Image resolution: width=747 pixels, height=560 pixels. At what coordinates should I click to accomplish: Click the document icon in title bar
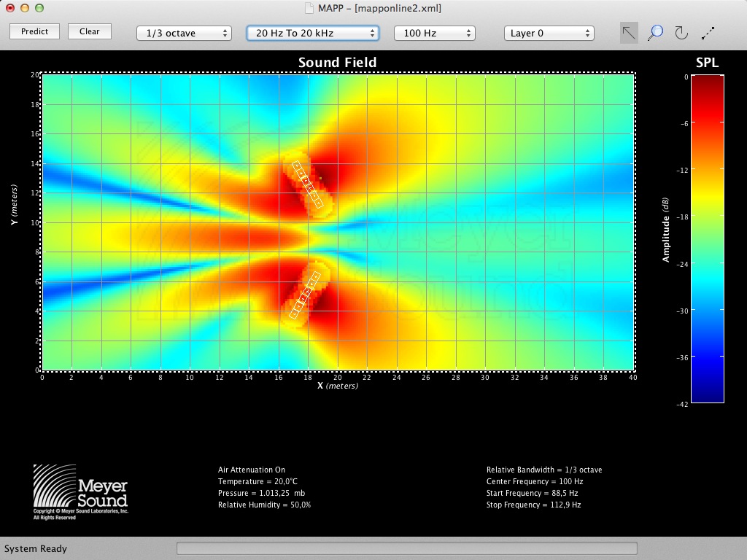(x=309, y=8)
